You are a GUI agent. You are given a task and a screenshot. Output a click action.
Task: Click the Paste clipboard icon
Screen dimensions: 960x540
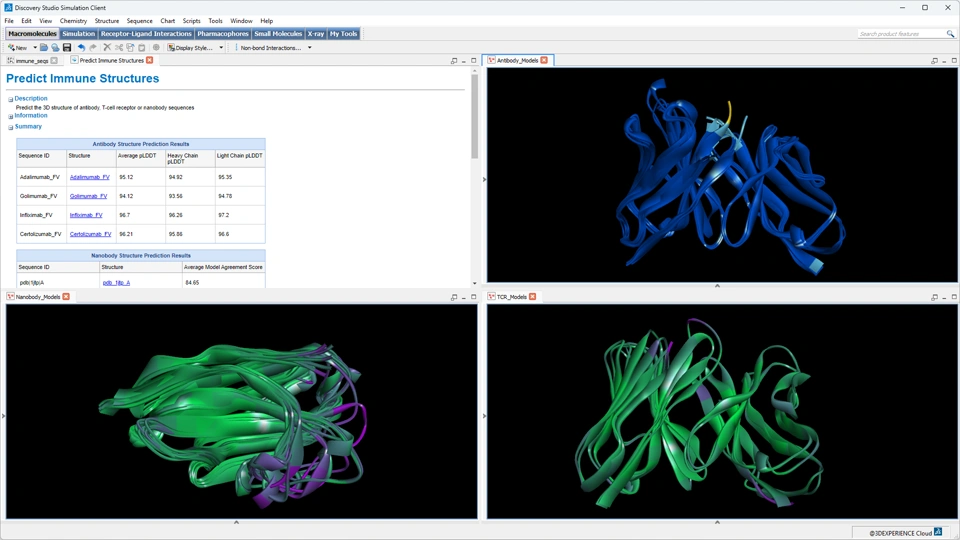pos(141,47)
